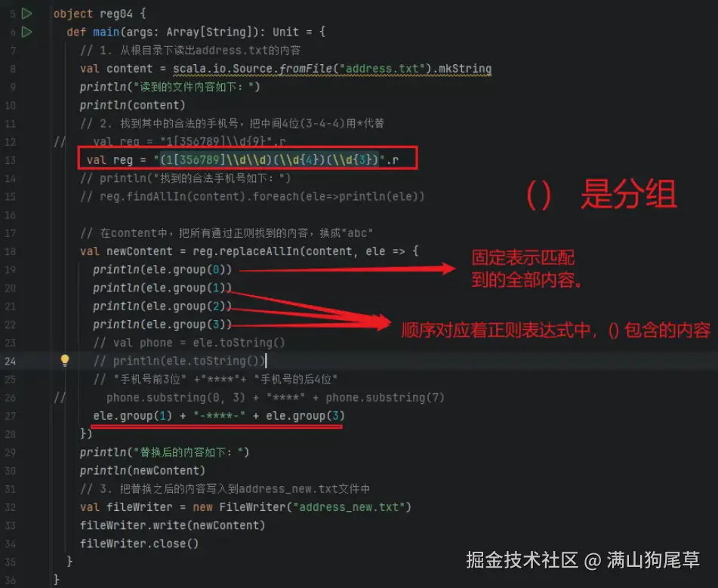Click the run icon beside def main
The height and width of the screenshot is (588, 718).
(x=27, y=32)
